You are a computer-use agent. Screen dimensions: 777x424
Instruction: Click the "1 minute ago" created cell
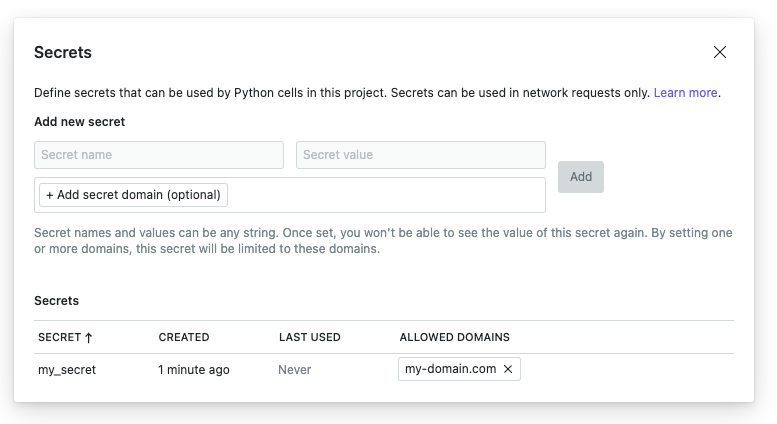[x=194, y=370]
